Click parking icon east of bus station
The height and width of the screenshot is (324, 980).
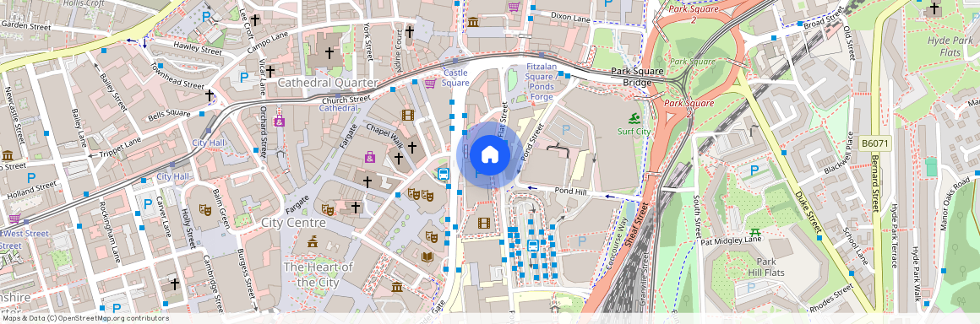pos(582,241)
